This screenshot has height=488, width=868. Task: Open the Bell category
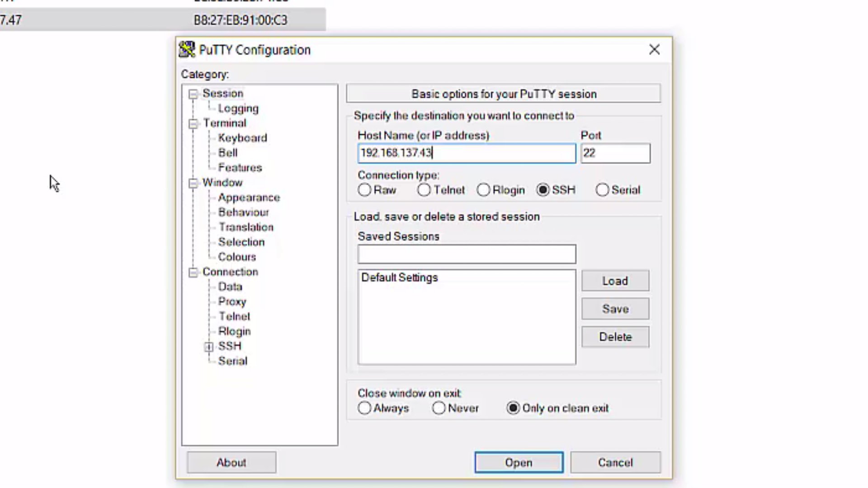tap(228, 153)
